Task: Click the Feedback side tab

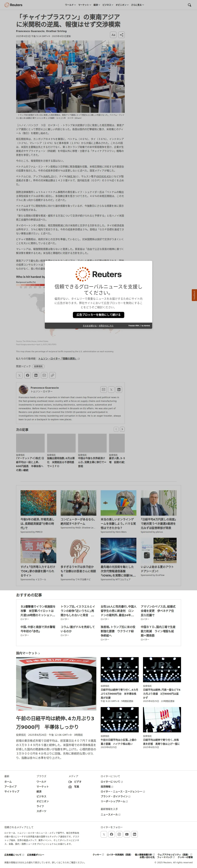Action: pyautogui.click(x=194, y=295)
